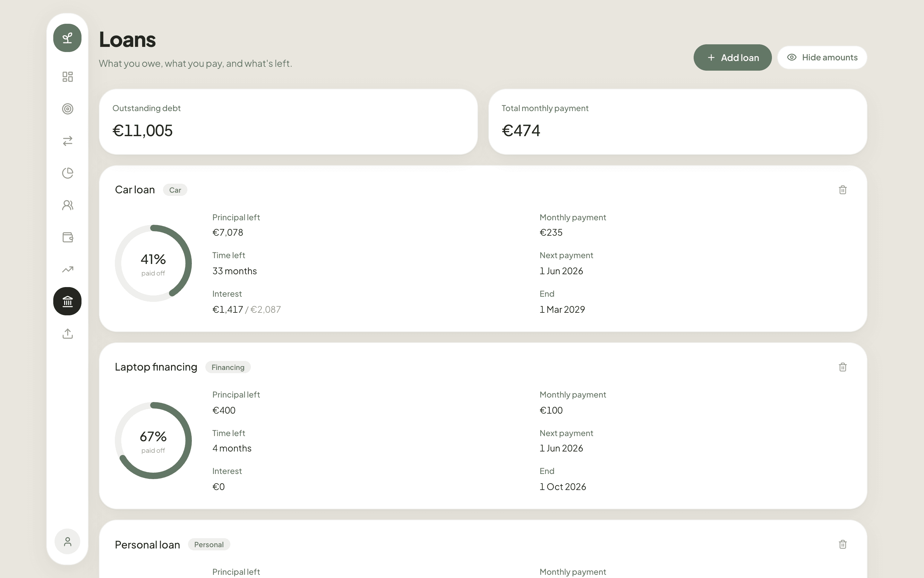
Task: Toggle Hide amounts
Action: pyautogui.click(x=822, y=58)
